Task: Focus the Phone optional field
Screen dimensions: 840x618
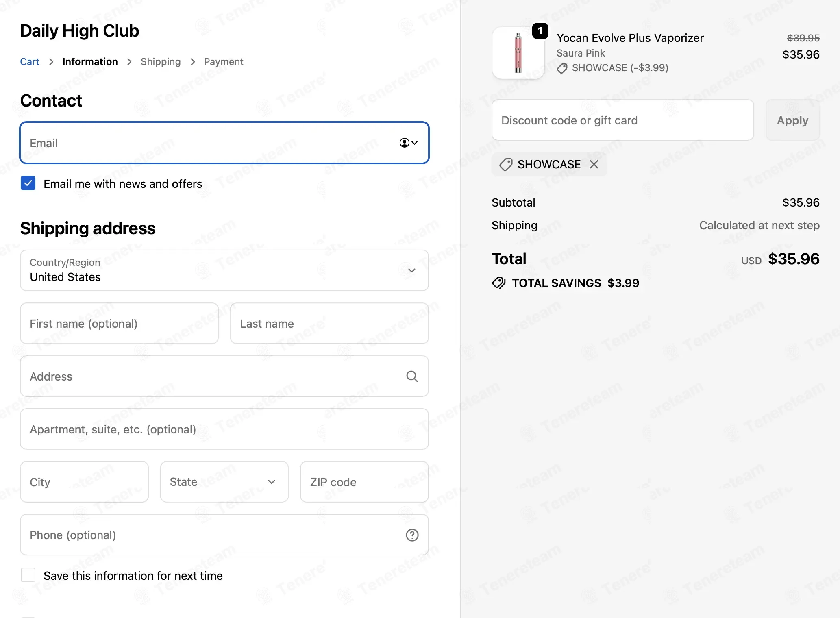Action: [x=224, y=535]
